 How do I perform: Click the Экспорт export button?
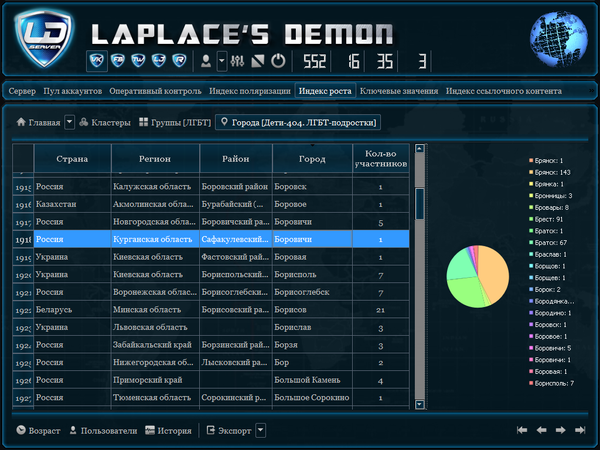coord(229,430)
